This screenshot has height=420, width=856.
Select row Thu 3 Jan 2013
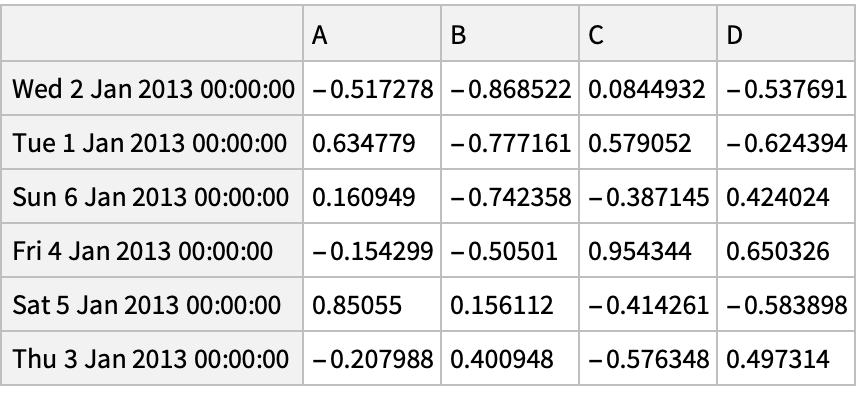[x=153, y=357]
